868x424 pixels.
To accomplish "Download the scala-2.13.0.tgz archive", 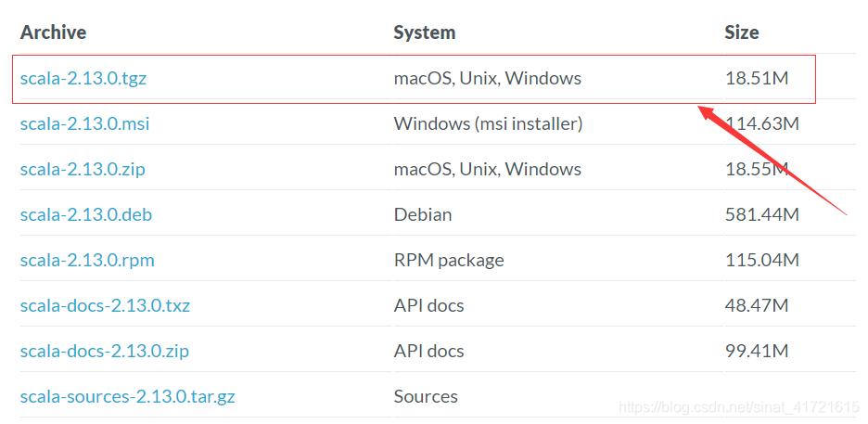I will coord(83,79).
